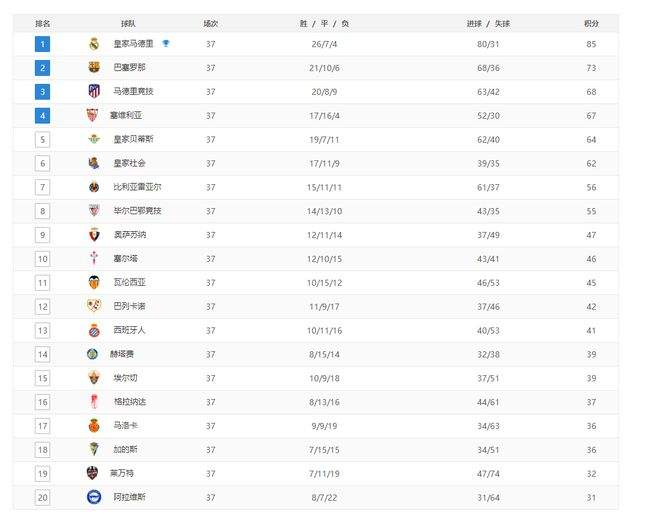Open the 马洛卡 team link
Image resolution: width=660 pixels, height=519 pixels.
[x=125, y=426]
